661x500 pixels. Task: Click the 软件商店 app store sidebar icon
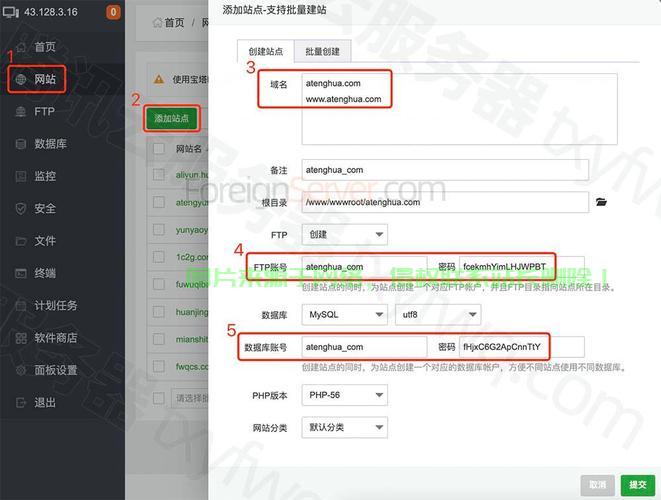(21, 338)
